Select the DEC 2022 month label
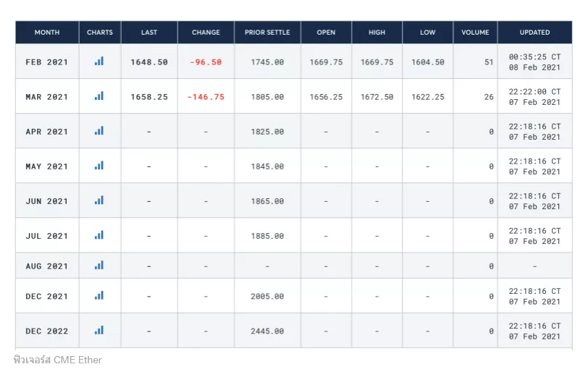Screen dimensions: 588x372 click(x=47, y=331)
